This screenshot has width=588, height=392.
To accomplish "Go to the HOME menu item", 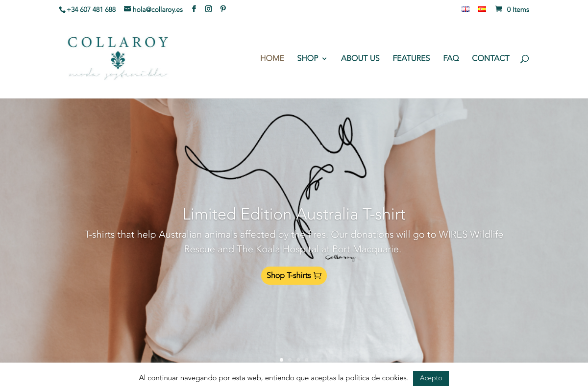I will coord(272,58).
